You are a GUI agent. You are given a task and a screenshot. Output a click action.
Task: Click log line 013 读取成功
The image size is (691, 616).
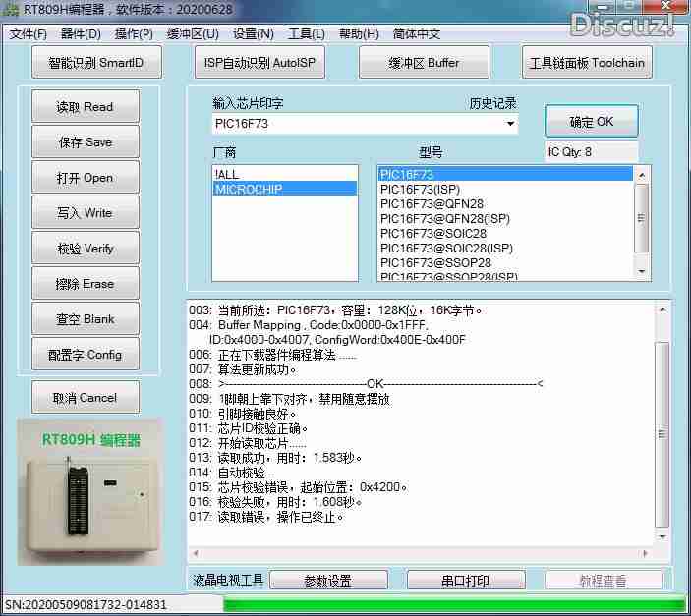pos(275,458)
